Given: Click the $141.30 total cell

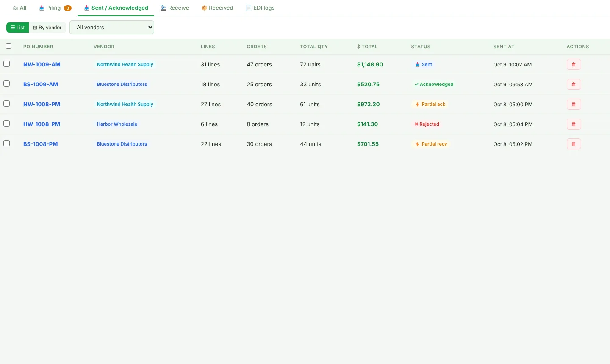Looking at the screenshot, I should click(x=367, y=124).
